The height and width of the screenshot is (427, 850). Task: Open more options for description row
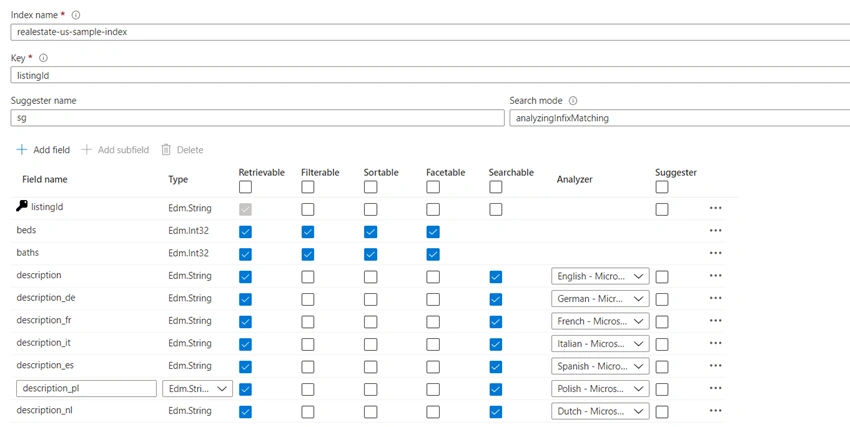716,276
